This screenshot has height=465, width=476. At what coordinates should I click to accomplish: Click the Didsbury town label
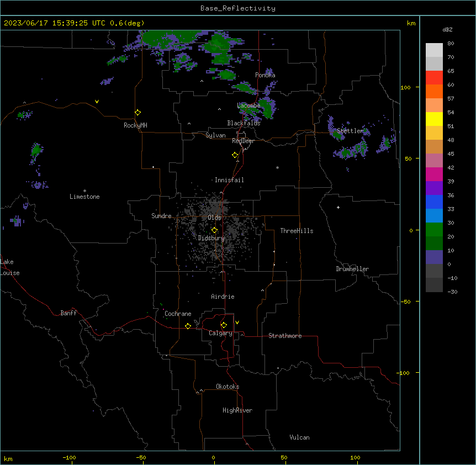211,238
